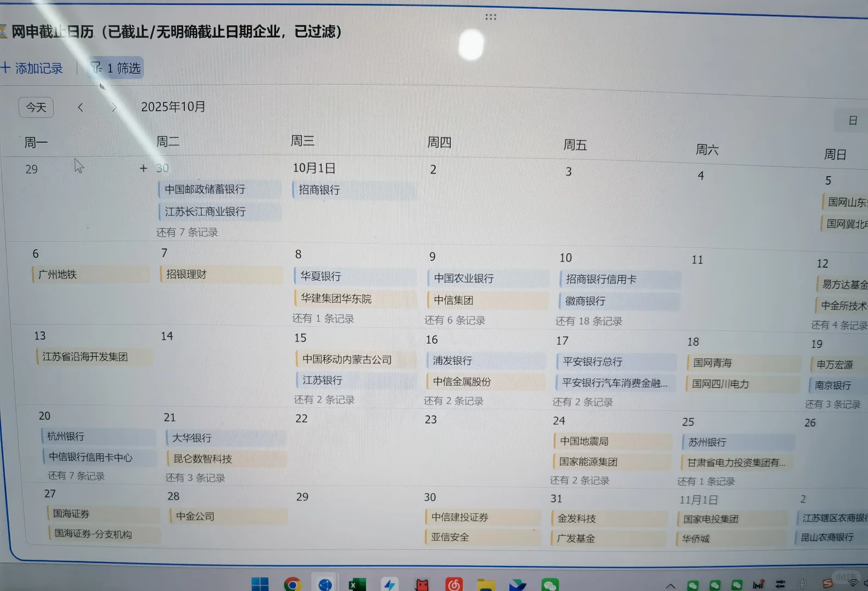Open the 华夏银行 record

click(x=355, y=276)
